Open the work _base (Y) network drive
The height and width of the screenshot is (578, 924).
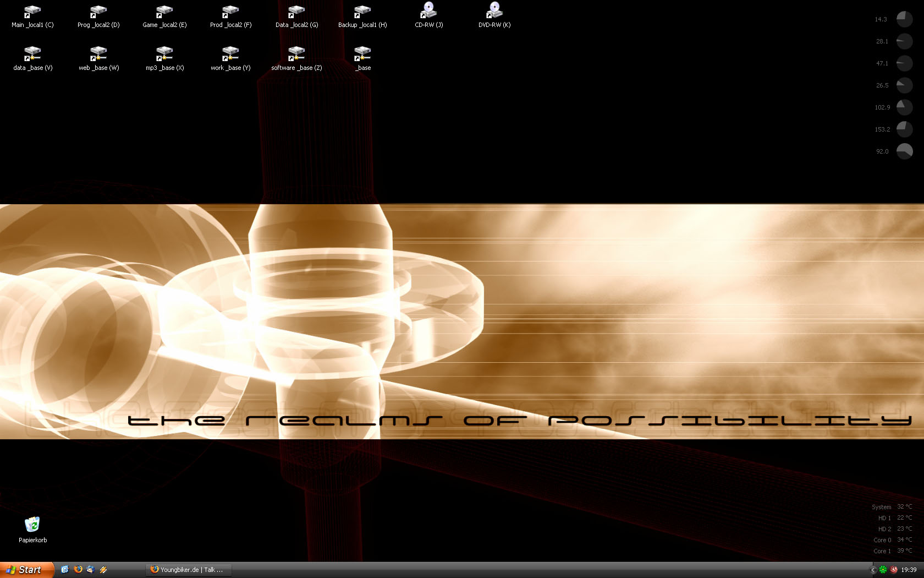click(x=230, y=59)
